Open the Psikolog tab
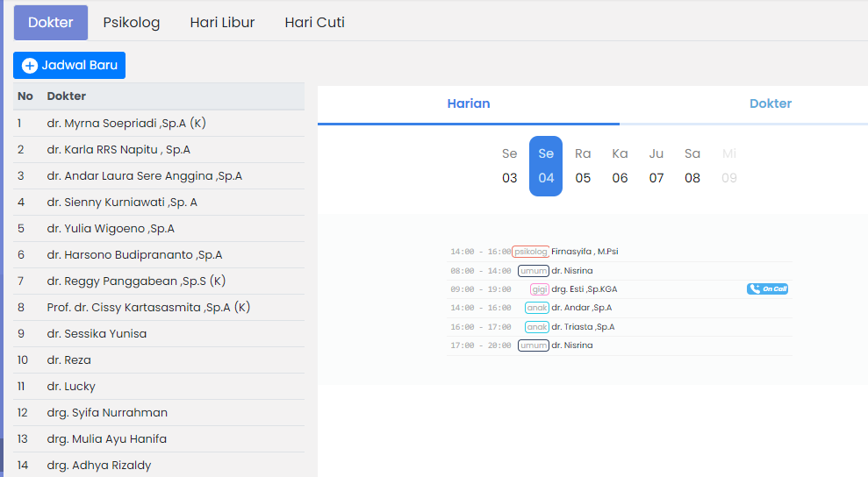 click(x=132, y=23)
